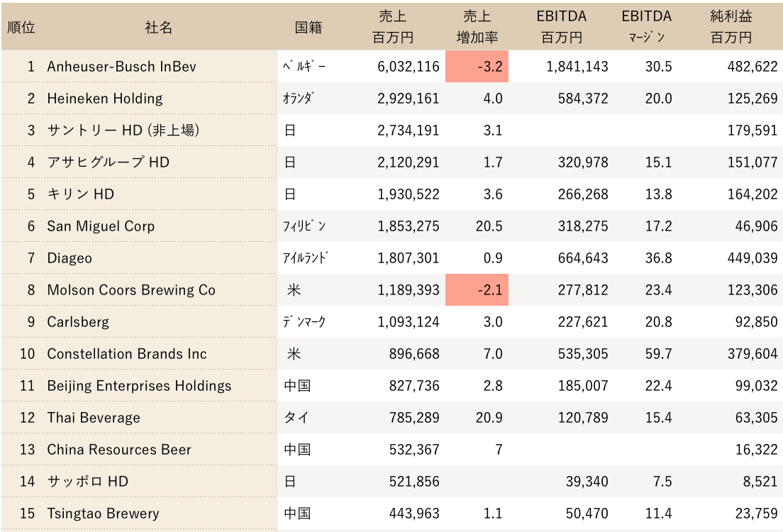The width and height of the screenshot is (783, 532).
Task: Click the 7.5 EBITDA margin value
Action: (662, 482)
